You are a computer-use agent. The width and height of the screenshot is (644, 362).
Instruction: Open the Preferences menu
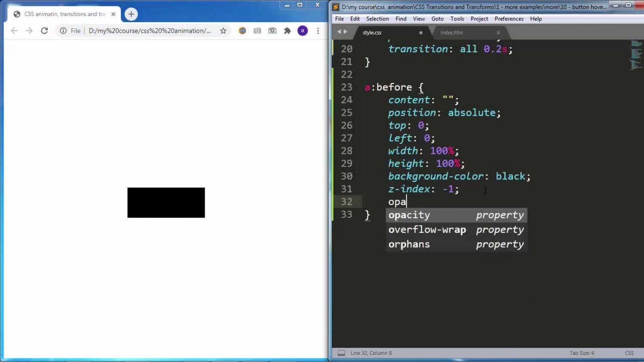(509, 19)
